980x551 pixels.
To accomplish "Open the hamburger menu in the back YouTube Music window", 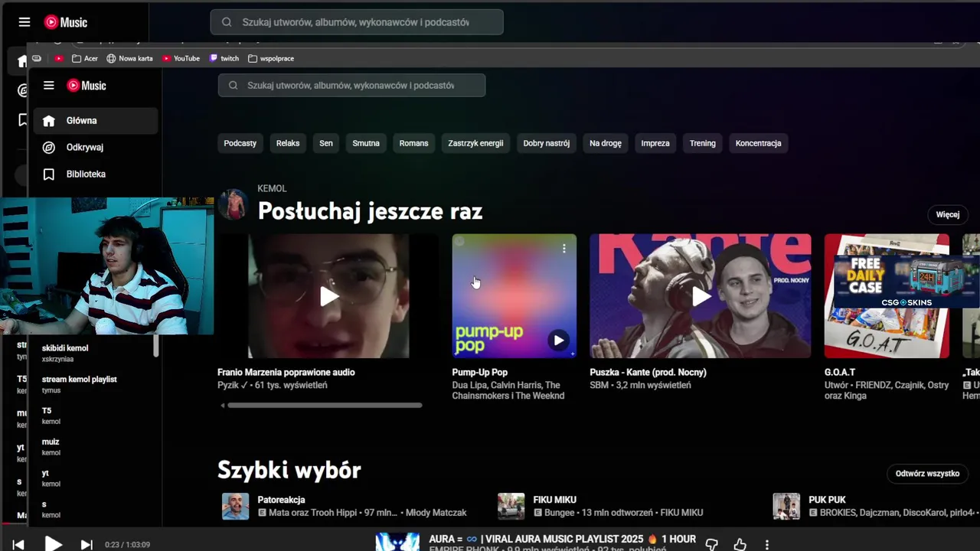I will pyautogui.click(x=24, y=22).
